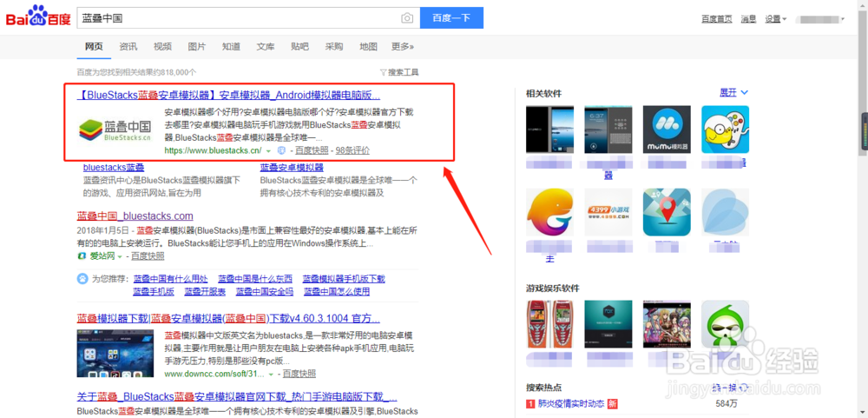Open 百度快照 for the bluestacks.cn result
This screenshot has height=418, width=868.
tap(312, 150)
